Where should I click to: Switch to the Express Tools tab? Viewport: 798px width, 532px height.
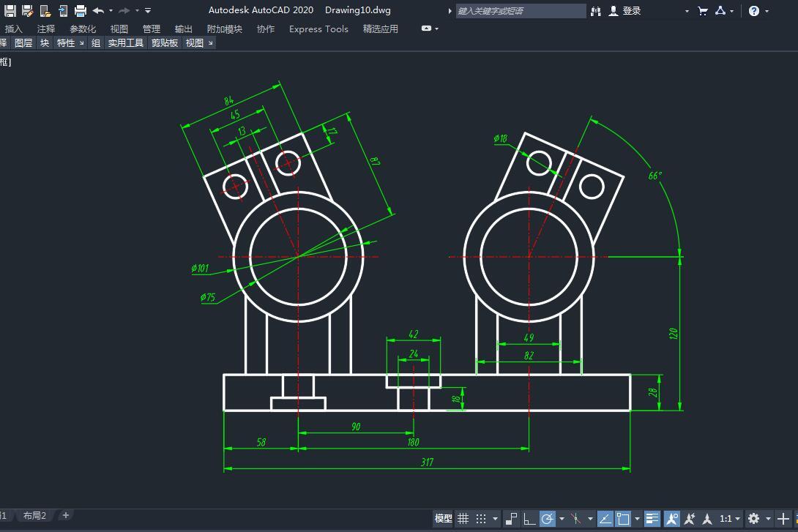[318, 29]
